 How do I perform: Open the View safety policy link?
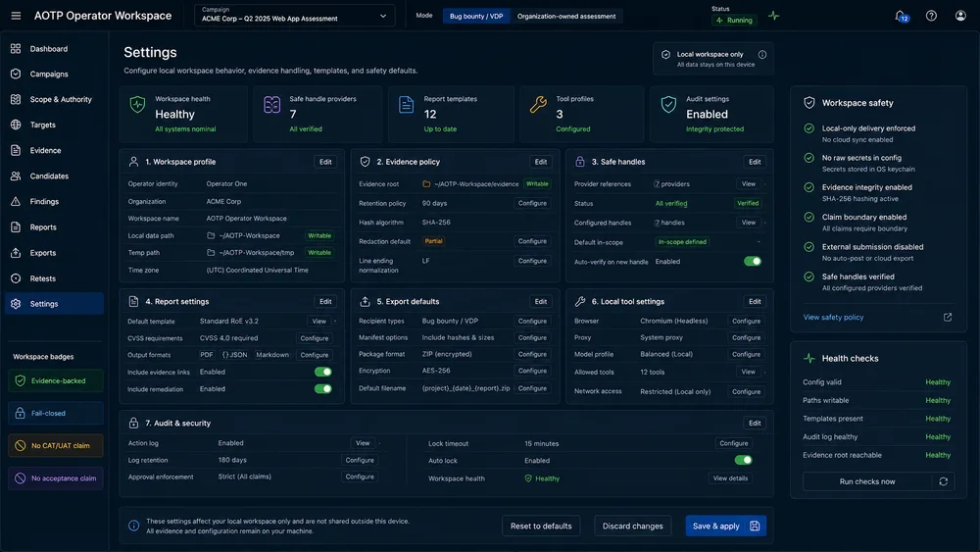click(833, 317)
